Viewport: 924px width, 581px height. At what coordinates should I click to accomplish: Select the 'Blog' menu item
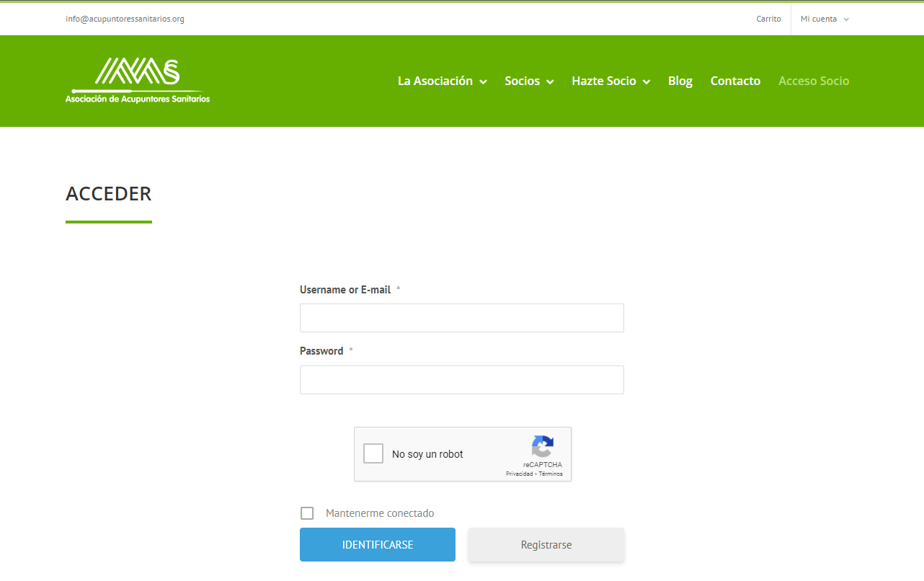(680, 81)
